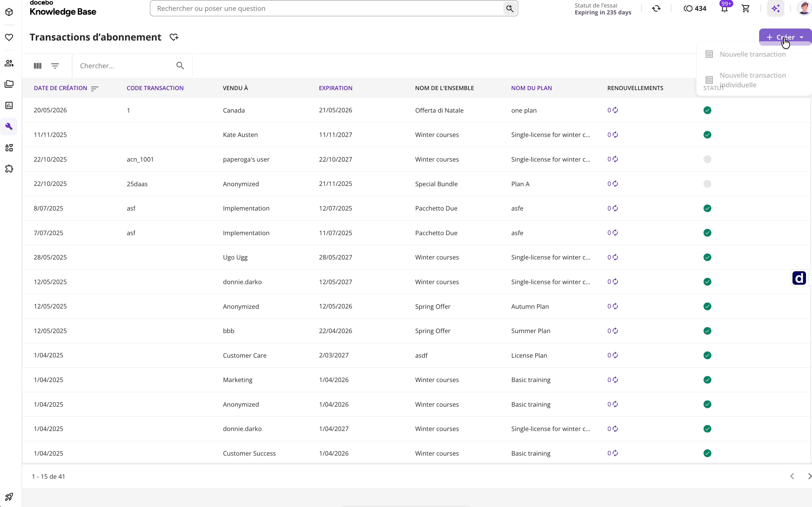Sort by Nom du plan column
The height and width of the screenshot is (507, 812).
click(531, 88)
